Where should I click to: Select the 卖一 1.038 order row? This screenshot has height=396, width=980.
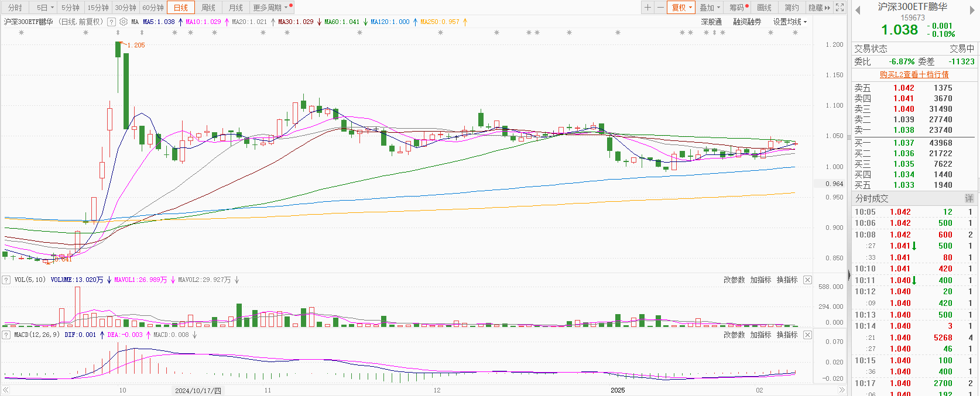(914, 130)
